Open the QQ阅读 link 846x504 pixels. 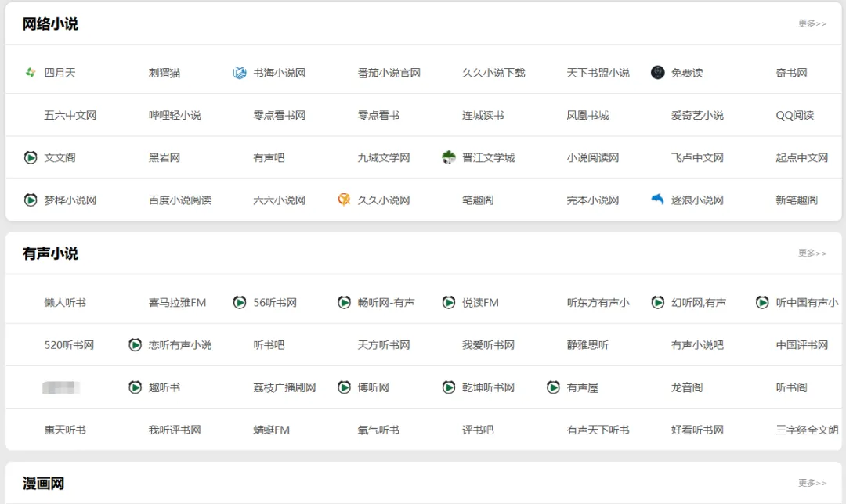(795, 115)
